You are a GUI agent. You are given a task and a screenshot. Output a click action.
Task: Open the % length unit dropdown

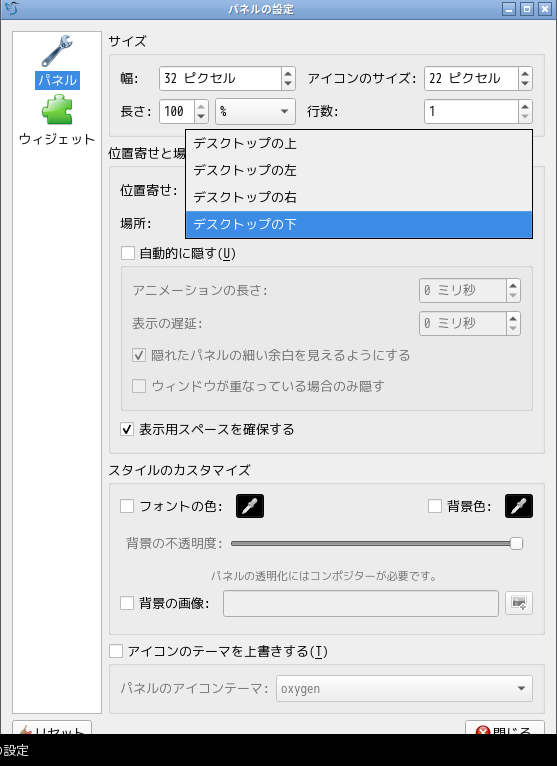[x=256, y=111]
